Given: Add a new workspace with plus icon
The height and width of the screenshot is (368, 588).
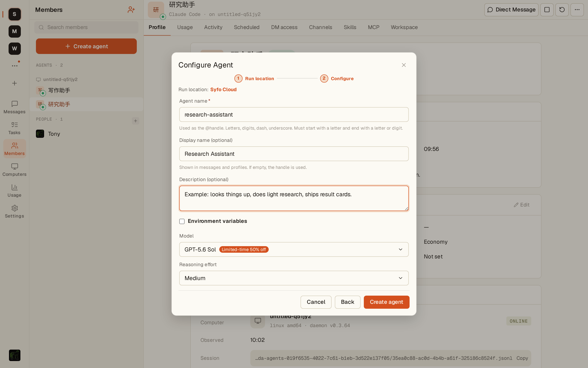Looking at the screenshot, I should point(14,83).
